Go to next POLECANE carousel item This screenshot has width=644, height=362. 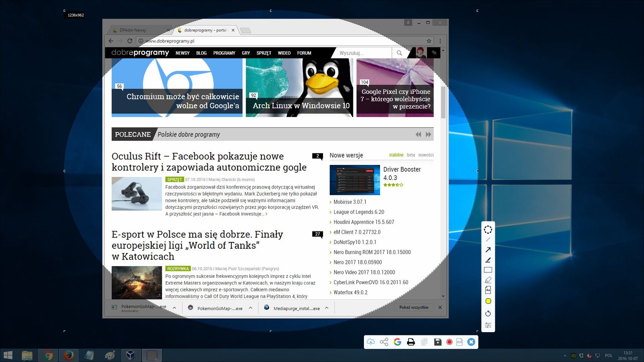428,134
